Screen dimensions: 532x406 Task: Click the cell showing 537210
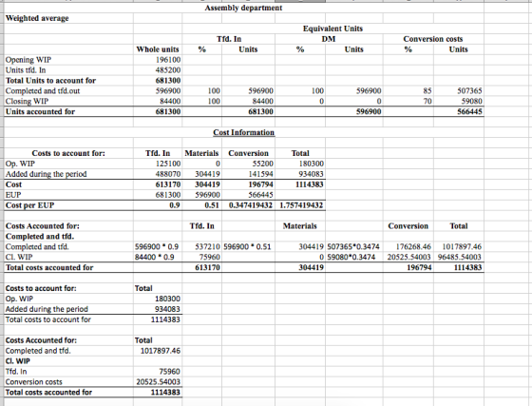[x=208, y=247]
